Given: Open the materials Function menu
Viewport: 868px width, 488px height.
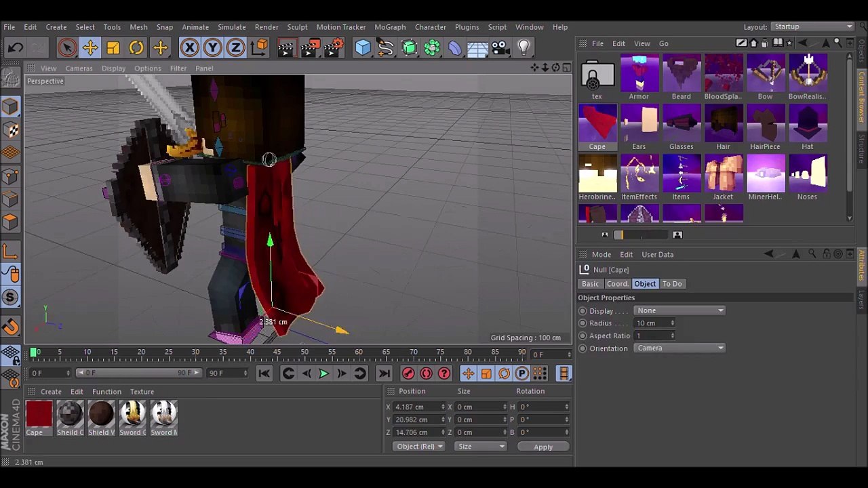Looking at the screenshot, I should 106,392.
